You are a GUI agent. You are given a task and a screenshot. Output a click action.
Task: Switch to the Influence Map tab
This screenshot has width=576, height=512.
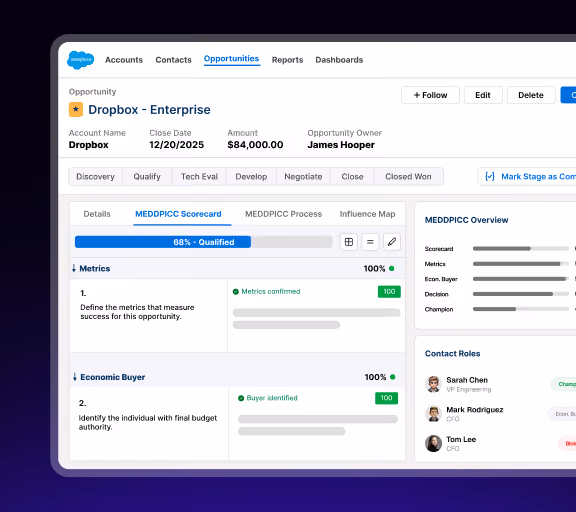[367, 214]
